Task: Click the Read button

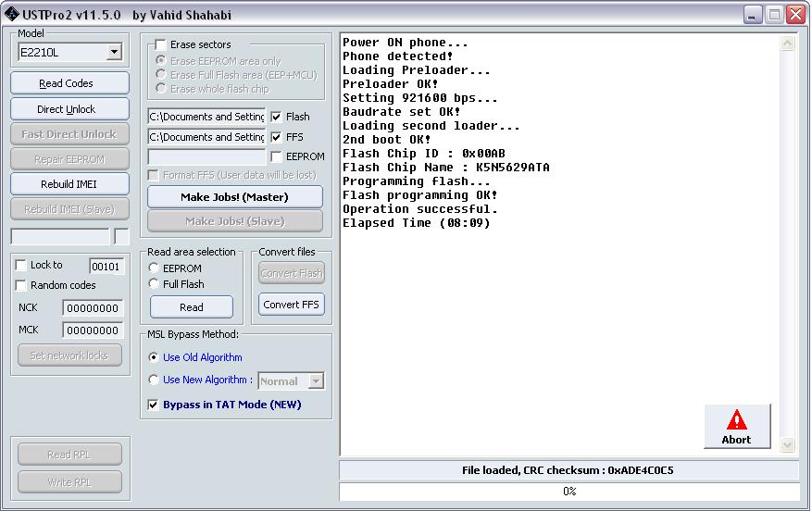Action: [191, 307]
